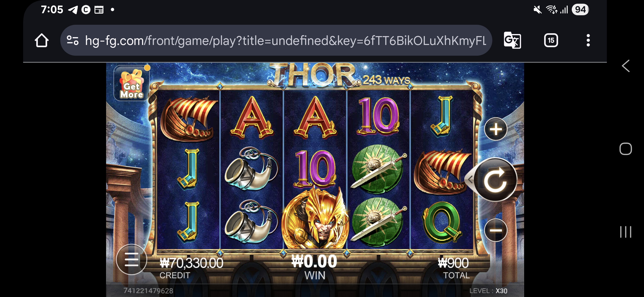Image resolution: width=644 pixels, height=297 pixels.
Task: Tap the ₩70,330.00 CREDIT balance
Action: point(191,268)
